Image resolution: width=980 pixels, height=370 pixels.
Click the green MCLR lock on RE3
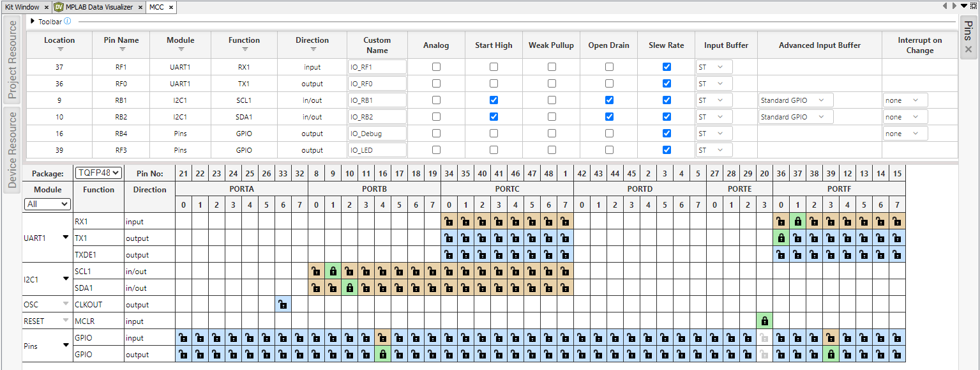[x=764, y=321]
